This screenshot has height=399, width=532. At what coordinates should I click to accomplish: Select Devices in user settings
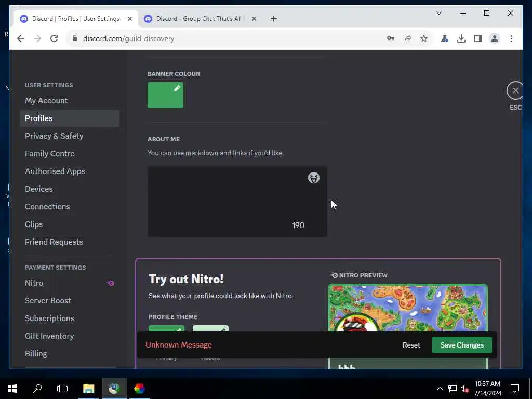pos(70,189)
